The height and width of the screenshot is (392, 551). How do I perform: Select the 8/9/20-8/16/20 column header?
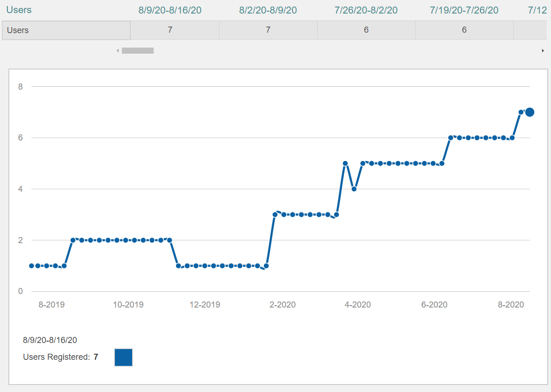tap(170, 10)
